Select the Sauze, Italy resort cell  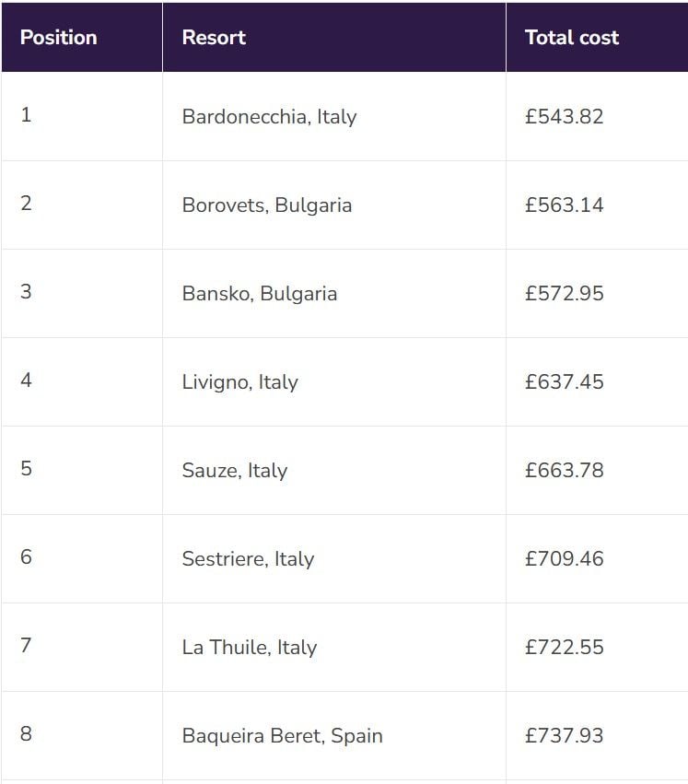[334, 471]
